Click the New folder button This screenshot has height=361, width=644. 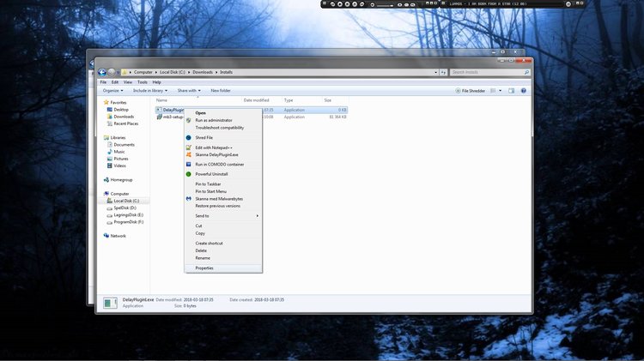(221, 91)
